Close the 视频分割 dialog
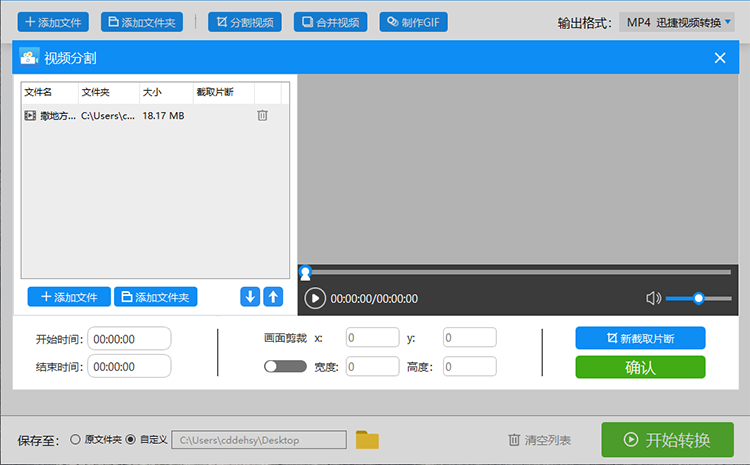 click(x=720, y=58)
